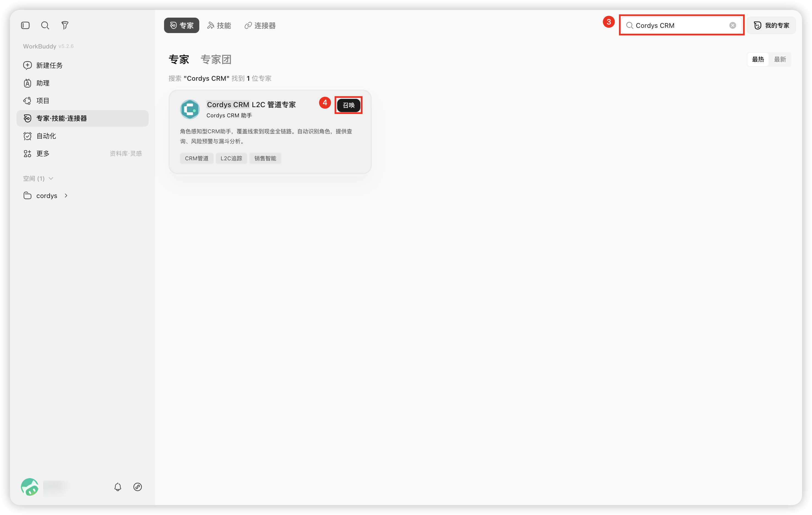Clear the search field text
The width and height of the screenshot is (812, 515).
[x=732, y=25]
